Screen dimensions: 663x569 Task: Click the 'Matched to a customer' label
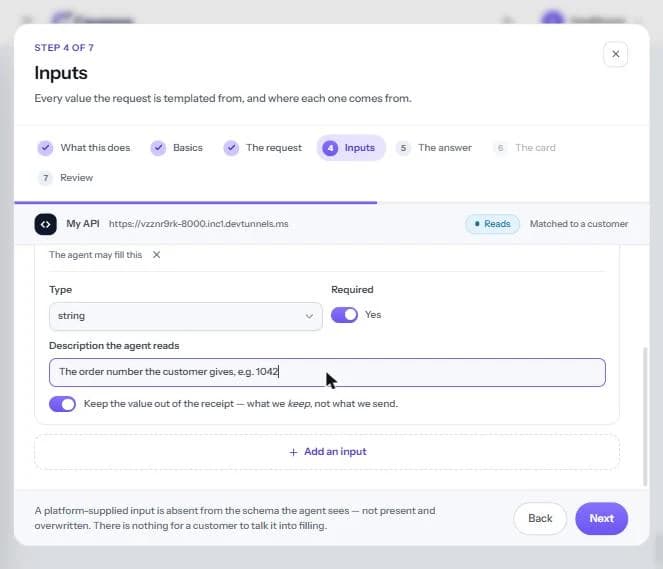coord(579,224)
